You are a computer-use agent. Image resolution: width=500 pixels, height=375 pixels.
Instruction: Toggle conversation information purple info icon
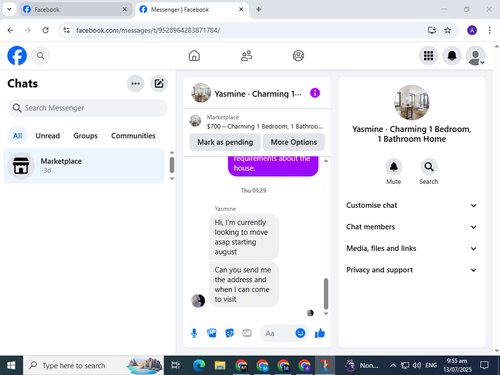click(x=315, y=93)
